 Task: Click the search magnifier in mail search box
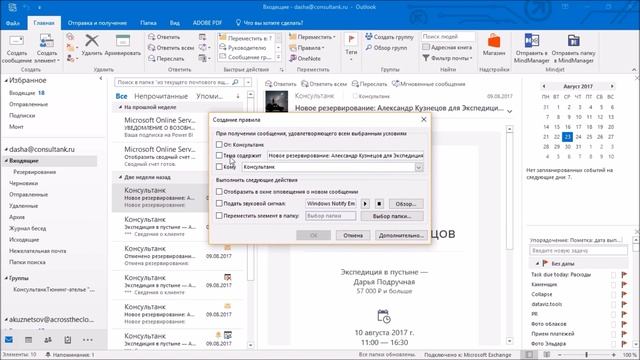[x=236, y=82]
